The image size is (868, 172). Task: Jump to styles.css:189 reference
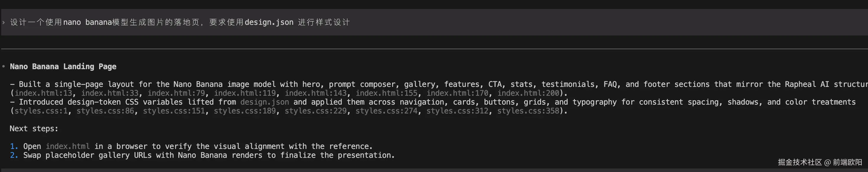245,111
